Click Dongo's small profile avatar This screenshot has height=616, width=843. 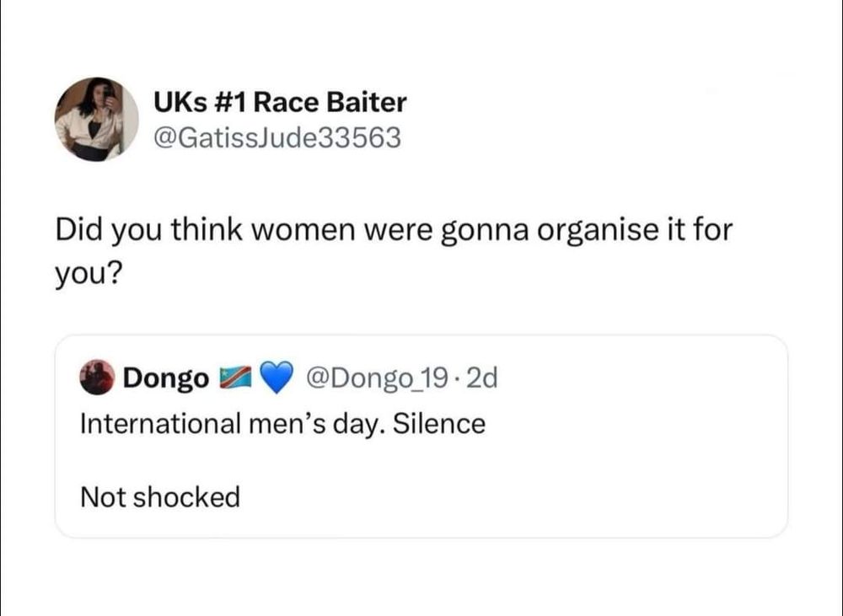97,379
